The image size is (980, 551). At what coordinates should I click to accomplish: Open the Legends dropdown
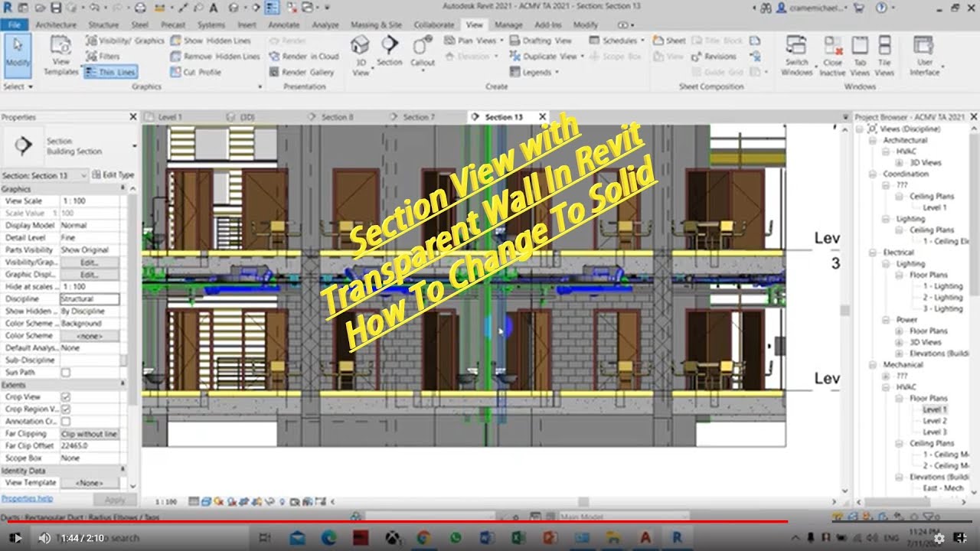(534, 72)
